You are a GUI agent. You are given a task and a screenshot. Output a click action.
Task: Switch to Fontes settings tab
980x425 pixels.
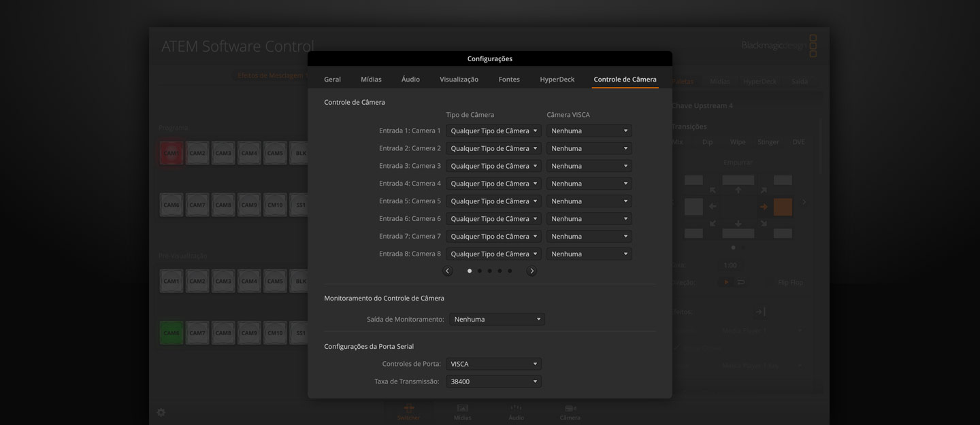tap(509, 80)
